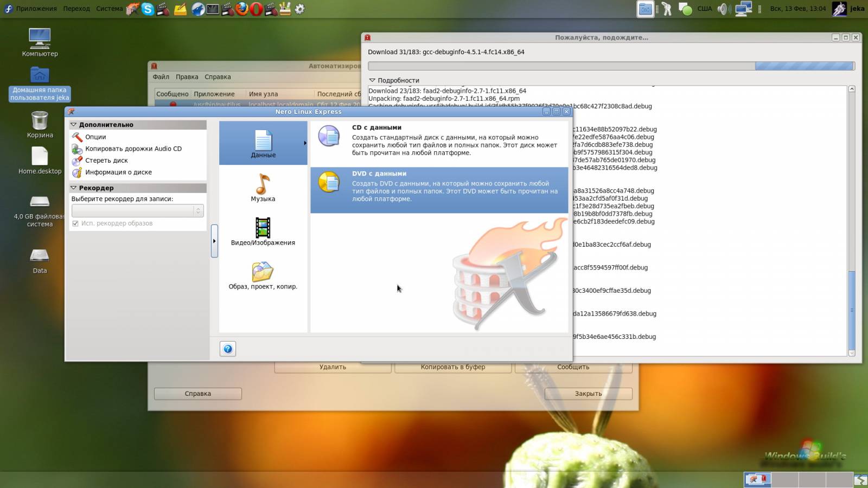Click the scrollbar up arrow in details log

(x=852, y=89)
